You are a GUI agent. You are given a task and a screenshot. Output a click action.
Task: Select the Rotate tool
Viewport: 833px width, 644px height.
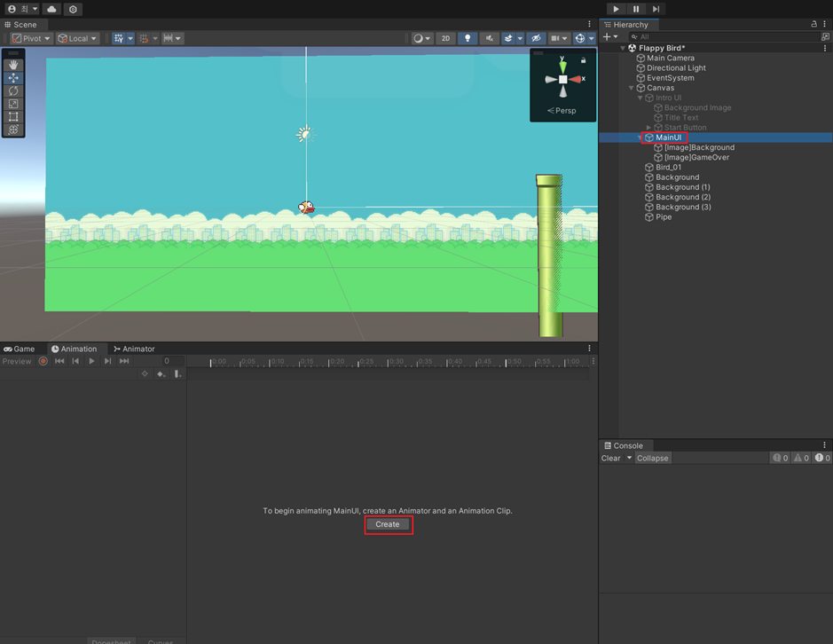tap(13, 90)
